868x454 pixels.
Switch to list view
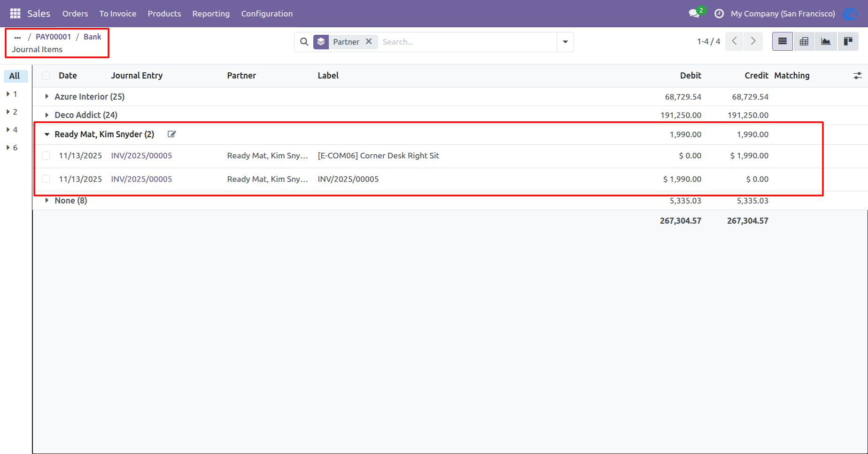(783, 41)
